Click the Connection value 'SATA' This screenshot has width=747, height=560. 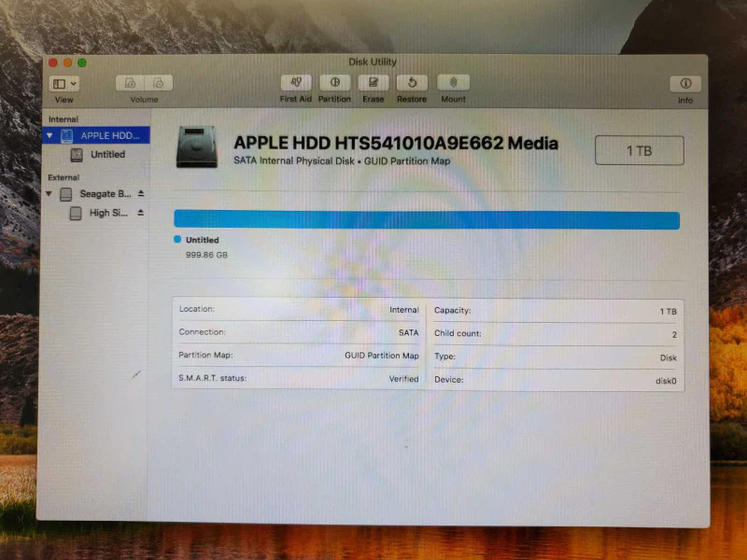point(408,332)
